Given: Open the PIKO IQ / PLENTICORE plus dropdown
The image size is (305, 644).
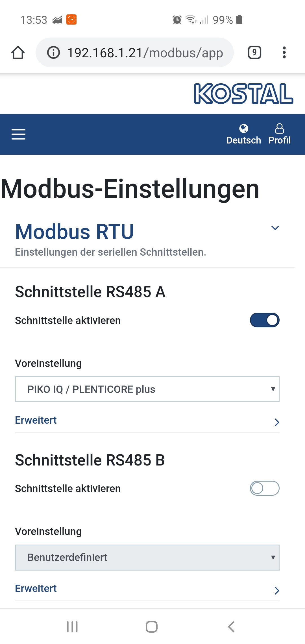Looking at the screenshot, I should click(x=147, y=389).
